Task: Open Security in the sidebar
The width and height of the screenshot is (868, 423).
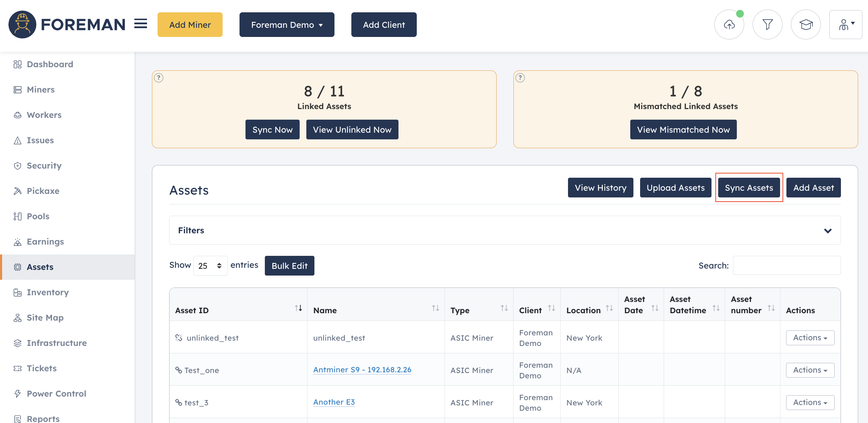Action: point(68,166)
